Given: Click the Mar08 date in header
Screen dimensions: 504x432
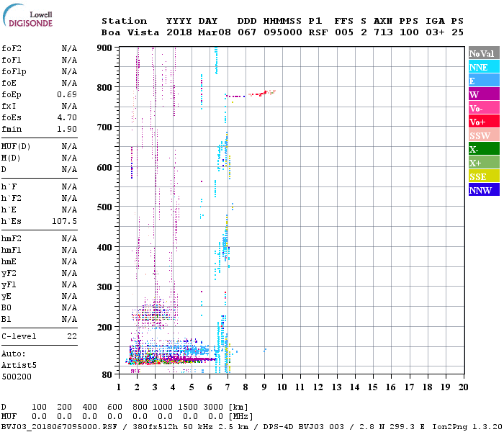Looking at the screenshot, I should pyautogui.click(x=215, y=32).
